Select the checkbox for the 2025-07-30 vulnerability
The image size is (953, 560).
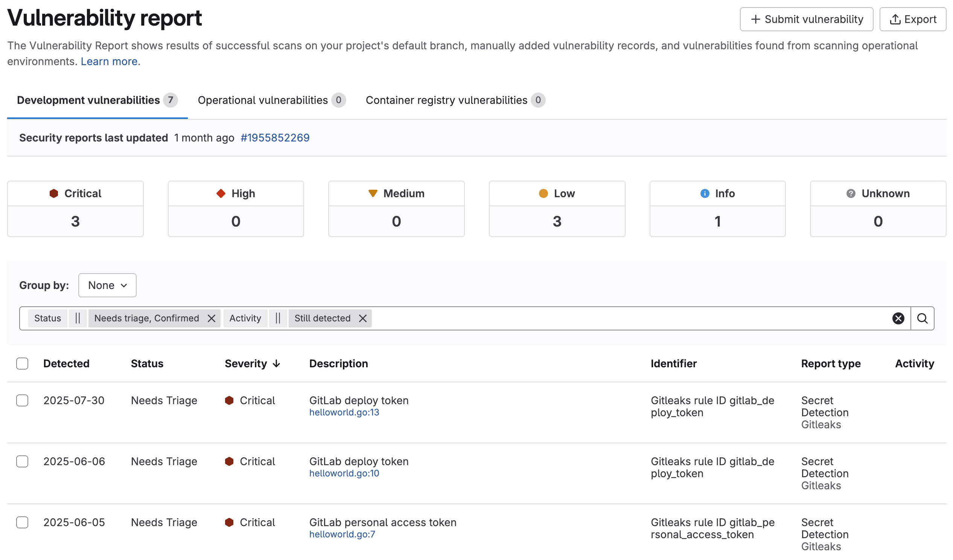(22, 400)
